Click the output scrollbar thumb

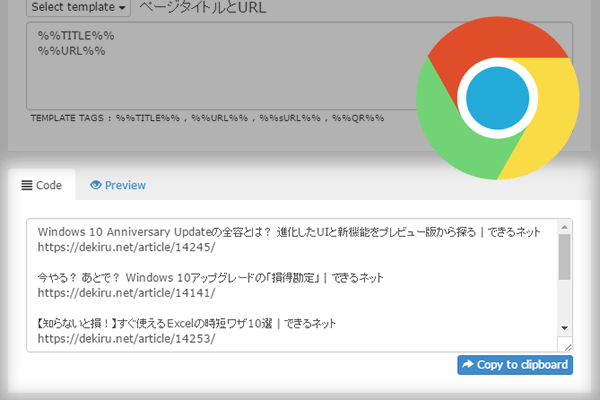[x=564, y=257]
